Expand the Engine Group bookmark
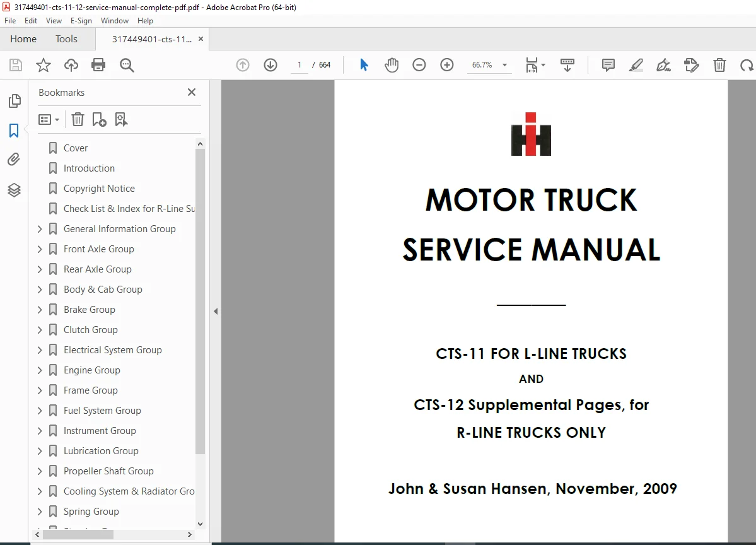Image resolution: width=756 pixels, height=545 pixels. (x=40, y=370)
